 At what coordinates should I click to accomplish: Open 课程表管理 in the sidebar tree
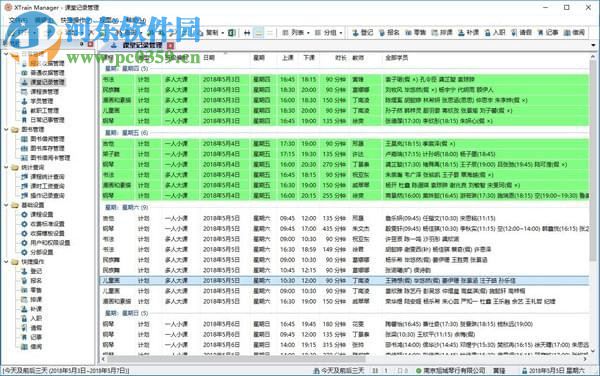point(44,92)
